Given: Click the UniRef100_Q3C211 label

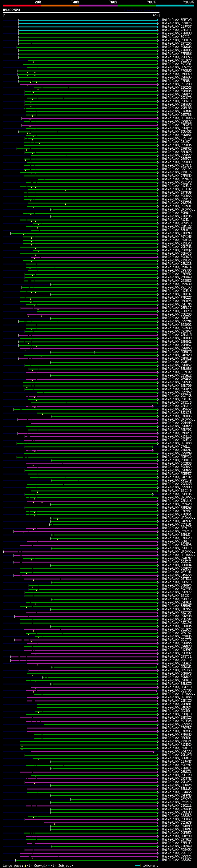Looking at the screenshot, I should (177, 806).
